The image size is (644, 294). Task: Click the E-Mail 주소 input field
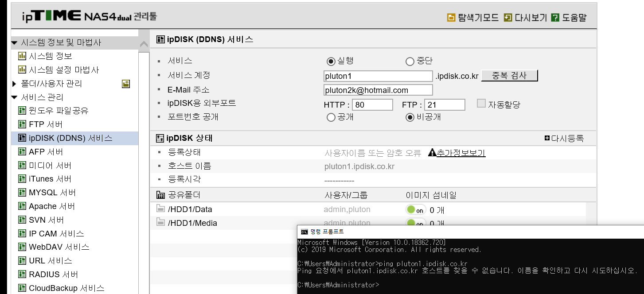[379, 90]
